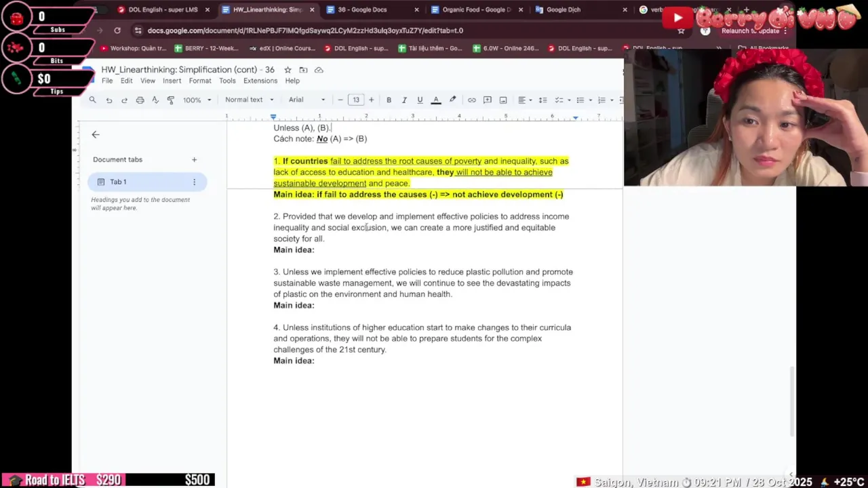Insert a link
The width and height of the screenshot is (868, 488).
(471, 100)
